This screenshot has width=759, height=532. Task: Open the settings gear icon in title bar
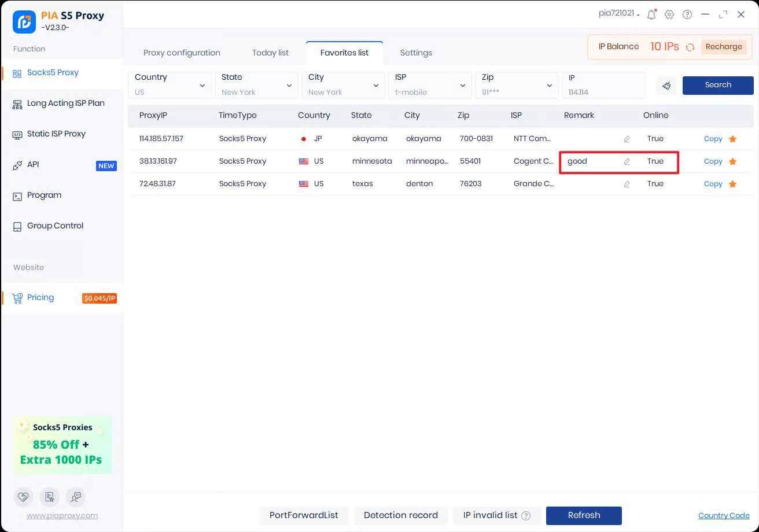click(669, 14)
